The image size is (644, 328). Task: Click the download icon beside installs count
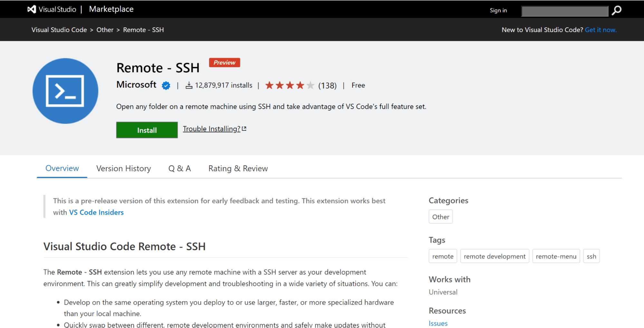click(x=189, y=85)
